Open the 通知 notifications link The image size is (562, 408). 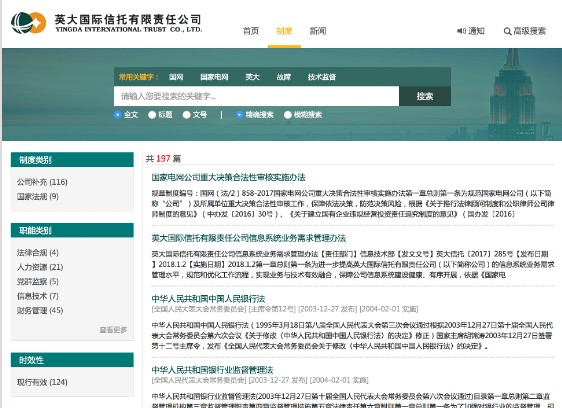tap(476, 31)
